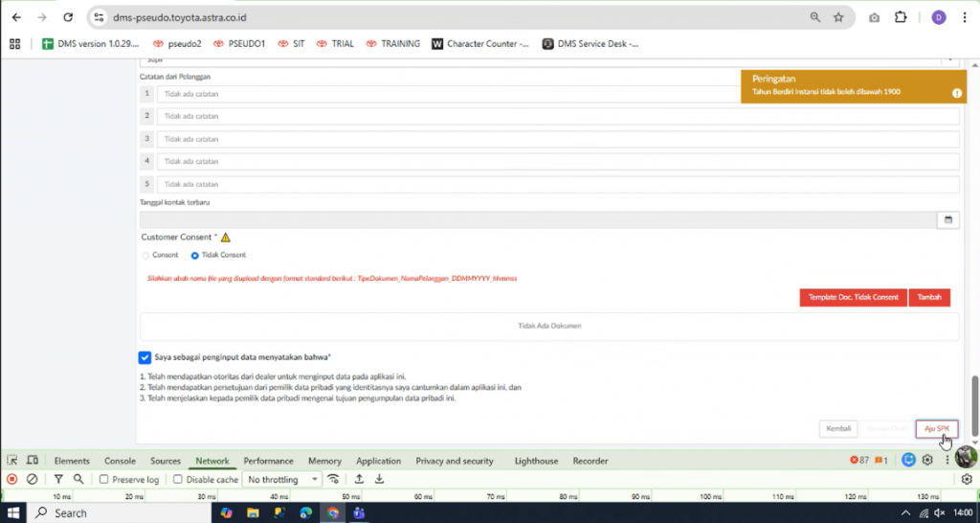980x523 pixels.
Task: Stop recording the network log
Action: [12, 479]
